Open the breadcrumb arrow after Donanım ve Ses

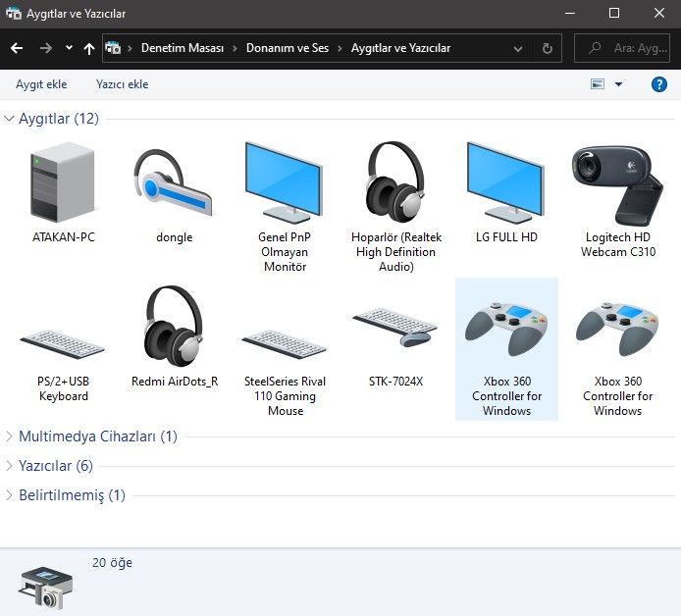tap(340, 48)
